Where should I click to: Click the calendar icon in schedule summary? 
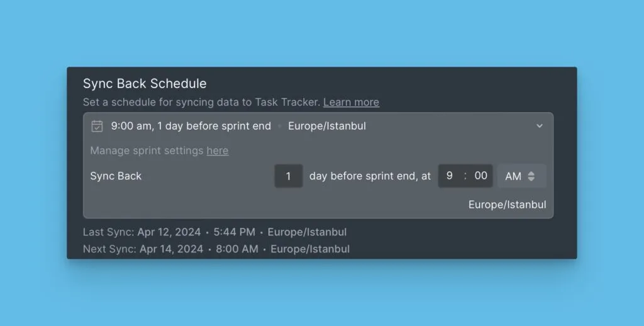point(97,126)
